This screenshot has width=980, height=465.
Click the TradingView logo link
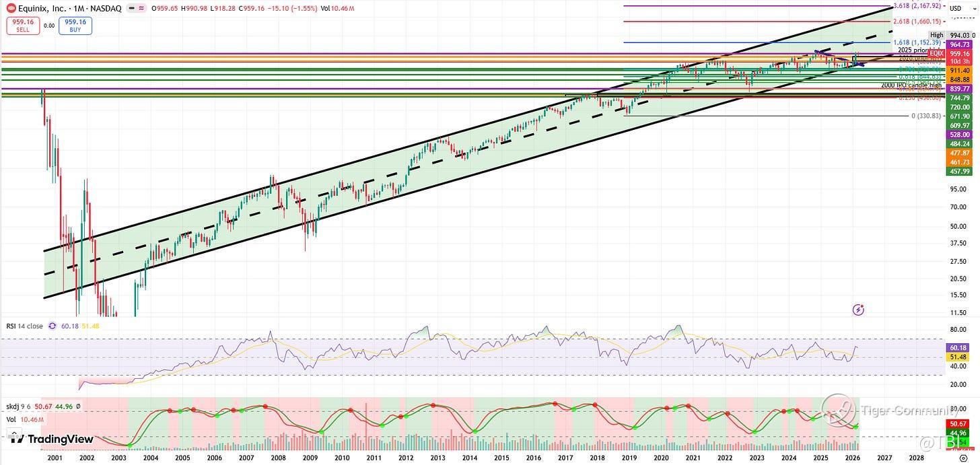52,439
